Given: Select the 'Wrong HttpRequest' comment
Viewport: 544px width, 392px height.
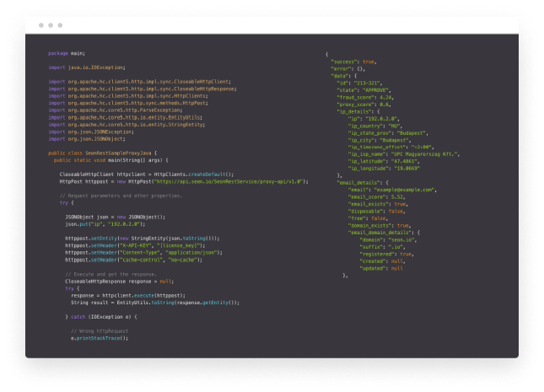Looking at the screenshot, I should coord(100,331).
